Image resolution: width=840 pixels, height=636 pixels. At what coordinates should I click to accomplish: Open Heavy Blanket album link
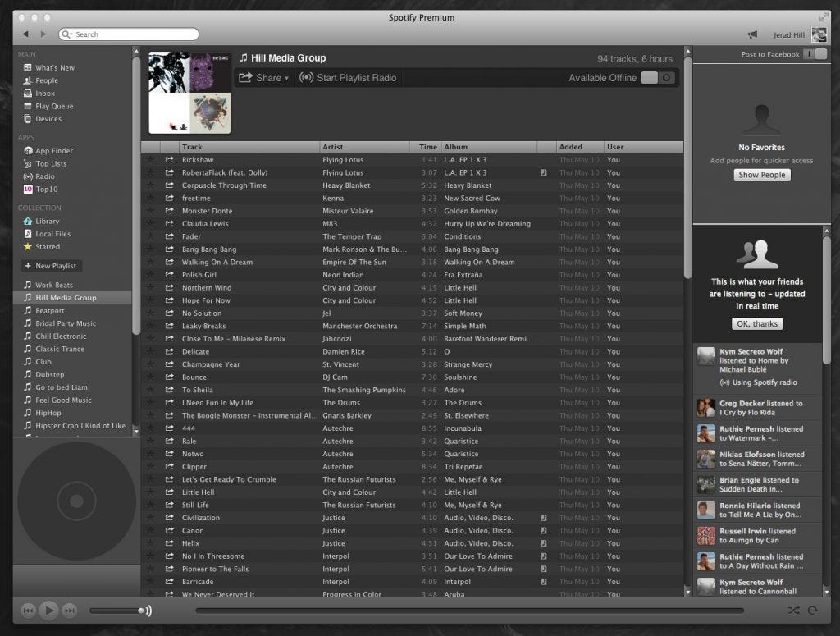click(x=468, y=185)
